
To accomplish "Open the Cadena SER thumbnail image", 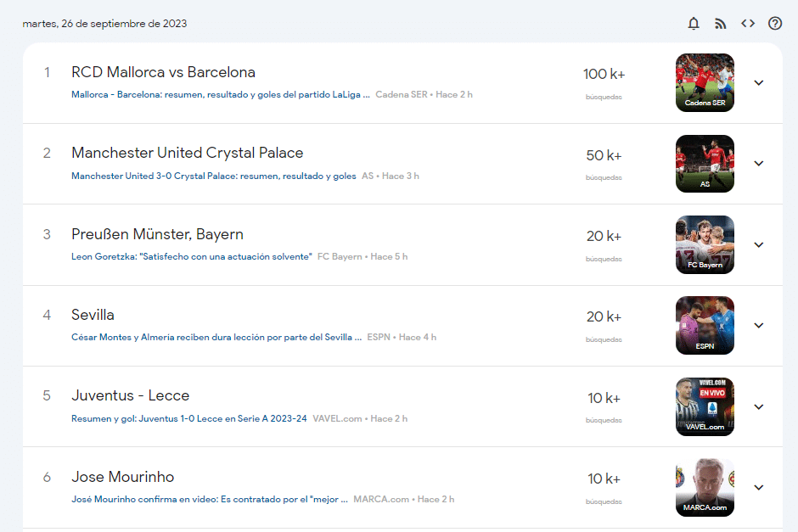I will 705,82.
